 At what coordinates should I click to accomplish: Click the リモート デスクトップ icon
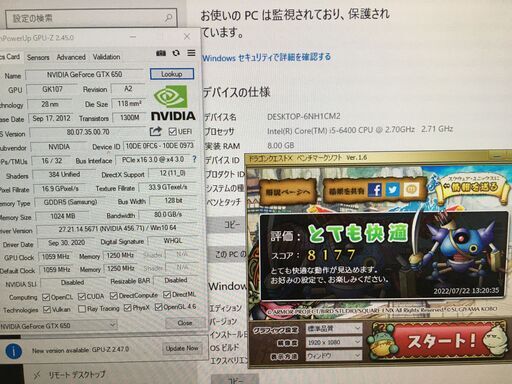pos(37,375)
